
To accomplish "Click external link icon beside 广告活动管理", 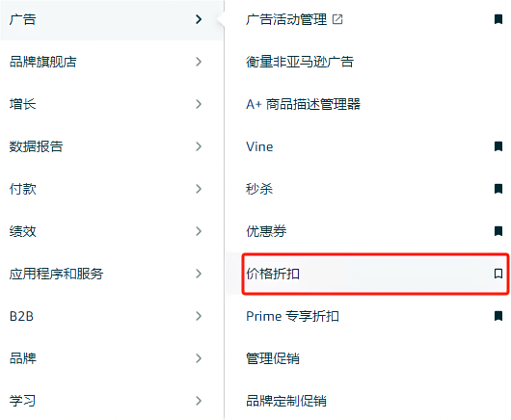I will (x=337, y=19).
